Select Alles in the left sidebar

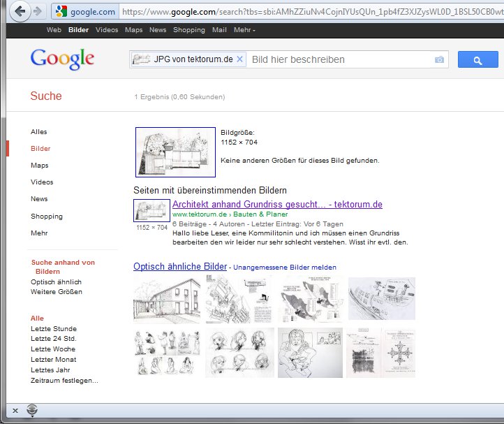click(39, 132)
